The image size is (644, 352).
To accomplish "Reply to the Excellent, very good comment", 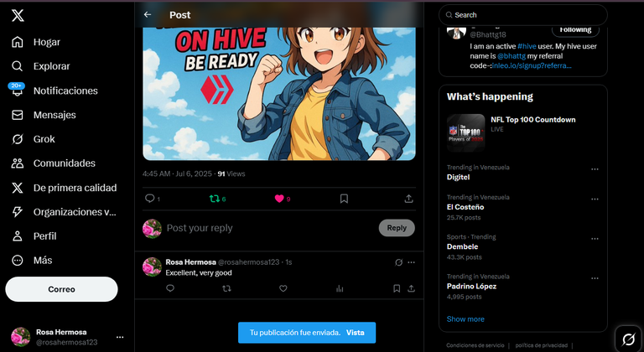I will [x=170, y=288].
